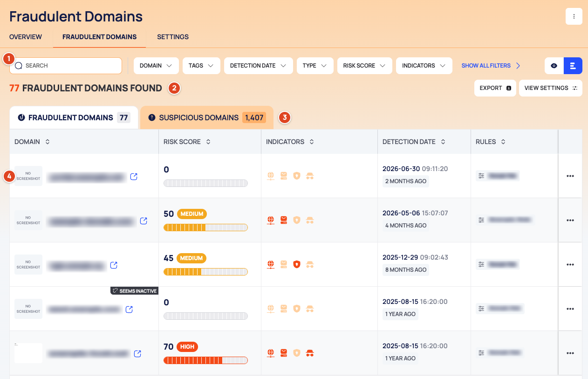
Task: Click the High risk badge
Action: coord(187,347)
